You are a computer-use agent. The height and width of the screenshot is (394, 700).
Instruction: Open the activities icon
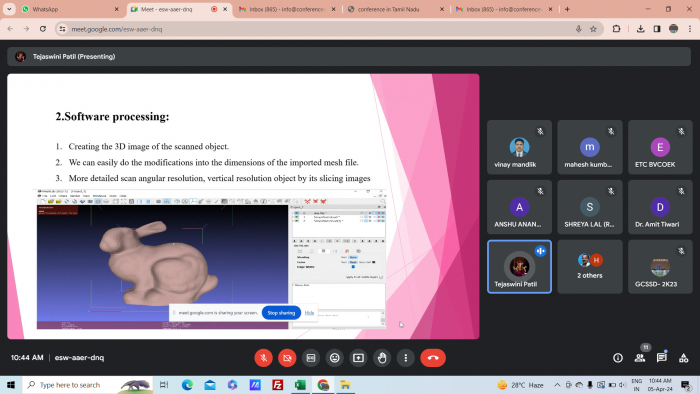[x=683, y=358]
